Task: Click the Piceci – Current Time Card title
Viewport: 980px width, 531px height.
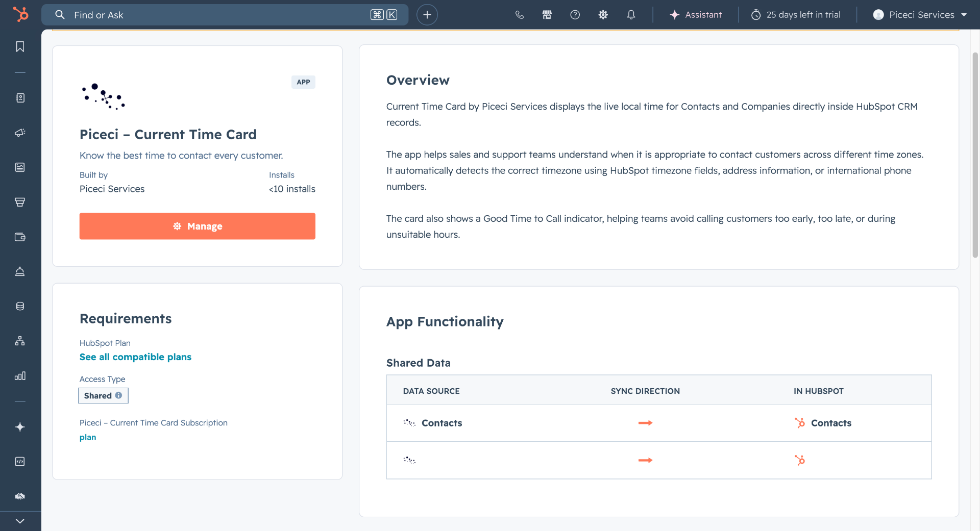Action: [168, 135]
